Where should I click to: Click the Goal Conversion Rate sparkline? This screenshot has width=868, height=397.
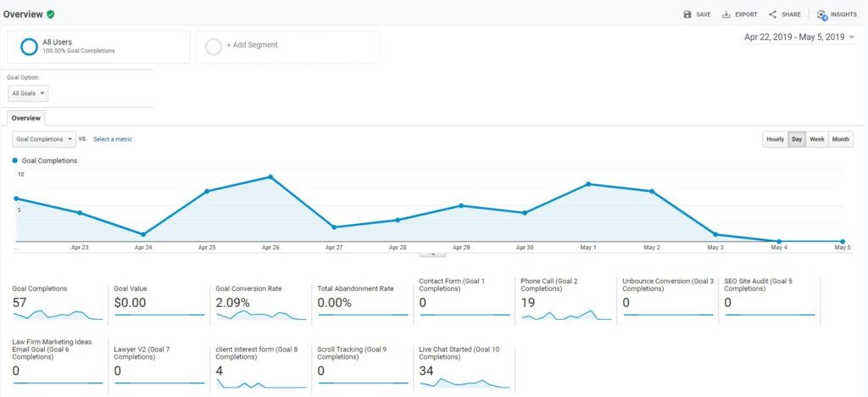point(261,315)
